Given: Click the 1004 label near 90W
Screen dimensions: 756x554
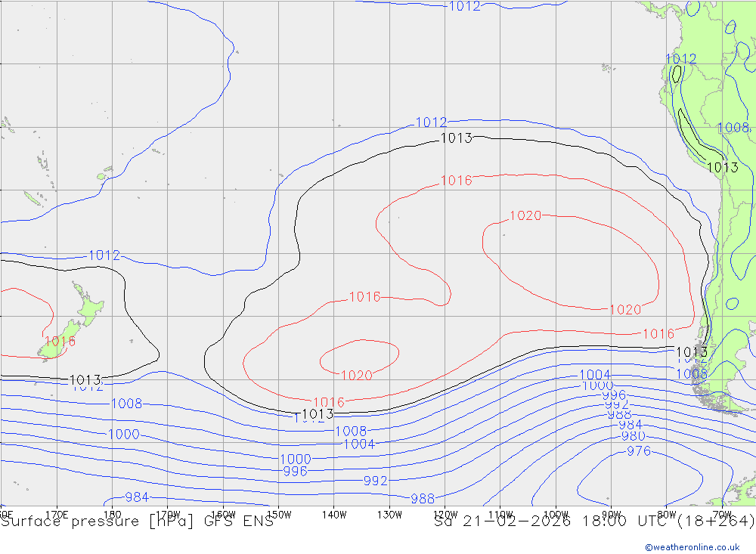Looking at the screenshot, I should tap(595, 375).
